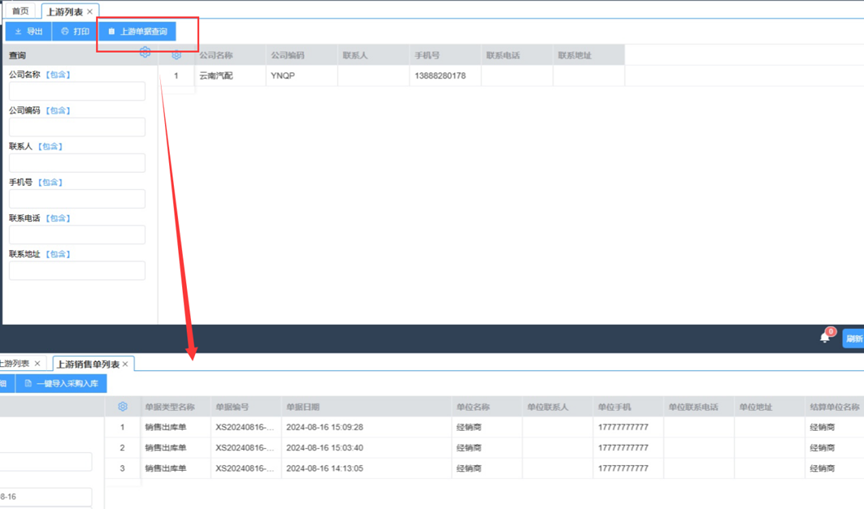
Task: Click the 单位联系电话 column header
Action: (x=699, y=407)
